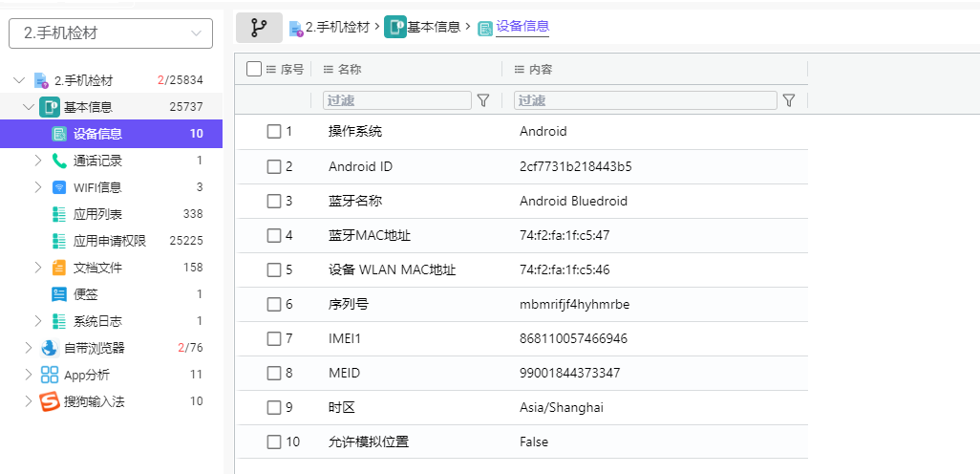Click the branch view icon button
980x474 pixels.
(259, 28)
